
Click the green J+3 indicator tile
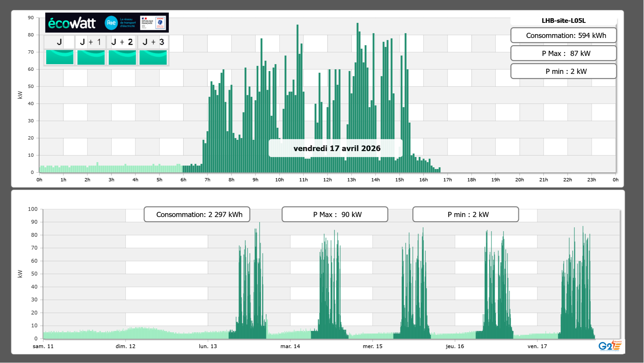pyautogui.click(x=153, y=57)
